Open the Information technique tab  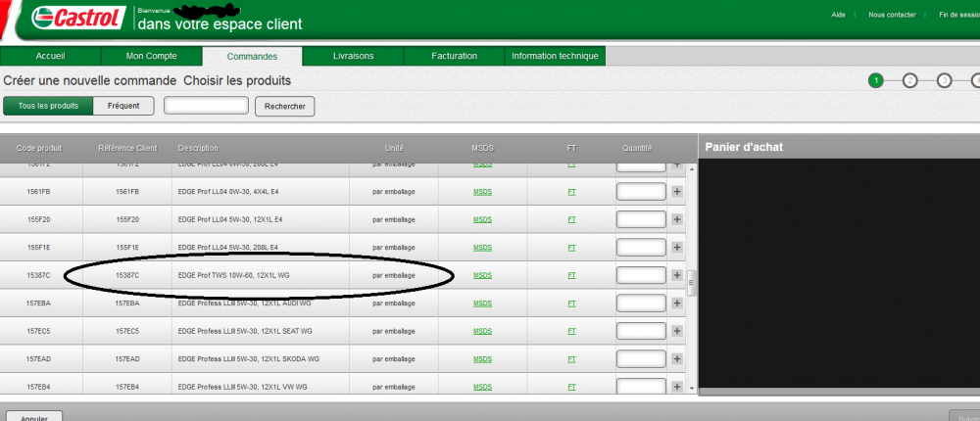[555, 56]
